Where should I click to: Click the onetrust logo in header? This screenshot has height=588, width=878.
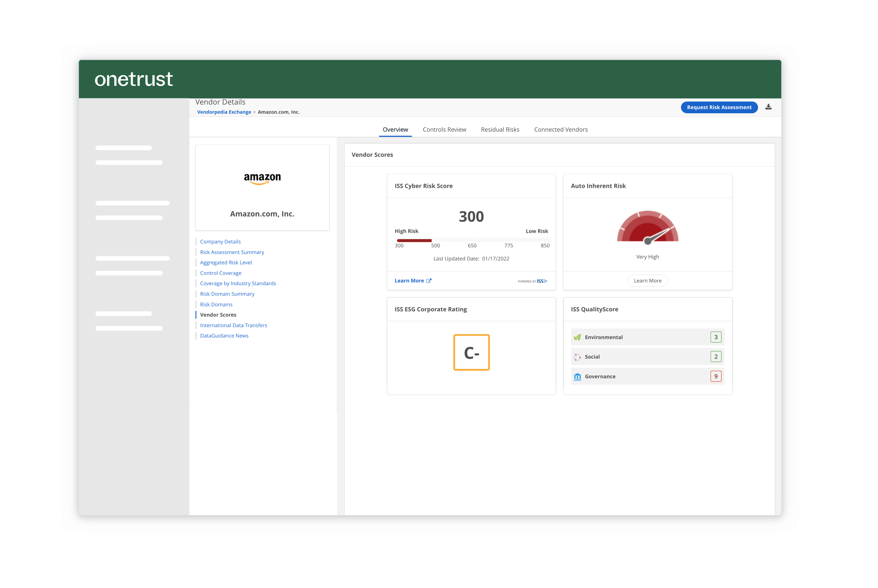point(134,79)
